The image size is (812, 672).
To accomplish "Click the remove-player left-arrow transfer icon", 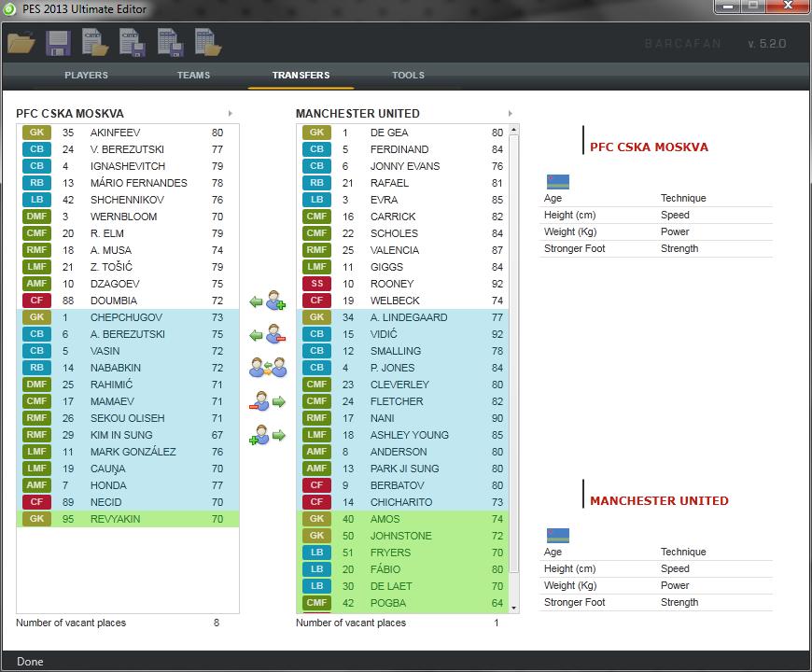I will (x=268, y=334).
